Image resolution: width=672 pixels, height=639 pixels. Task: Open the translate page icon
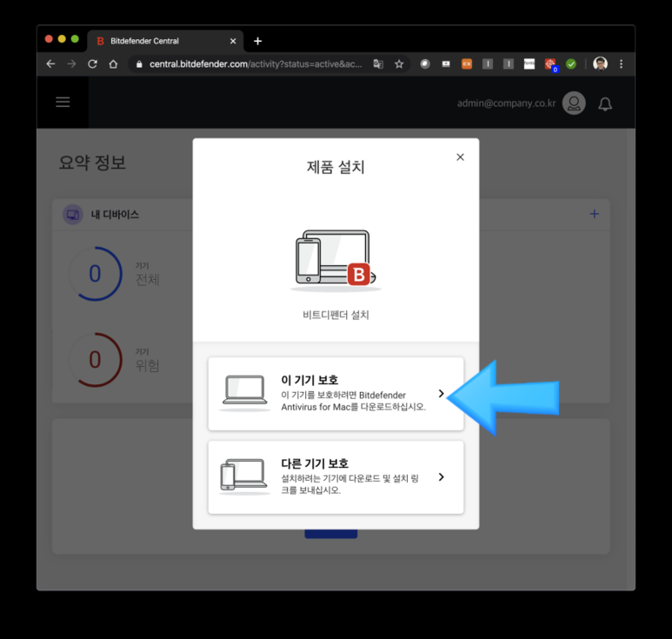[378, 64]
